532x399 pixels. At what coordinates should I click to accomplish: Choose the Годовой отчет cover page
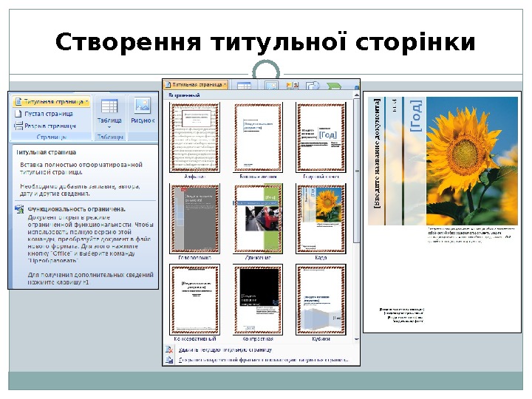coord(321,137)
